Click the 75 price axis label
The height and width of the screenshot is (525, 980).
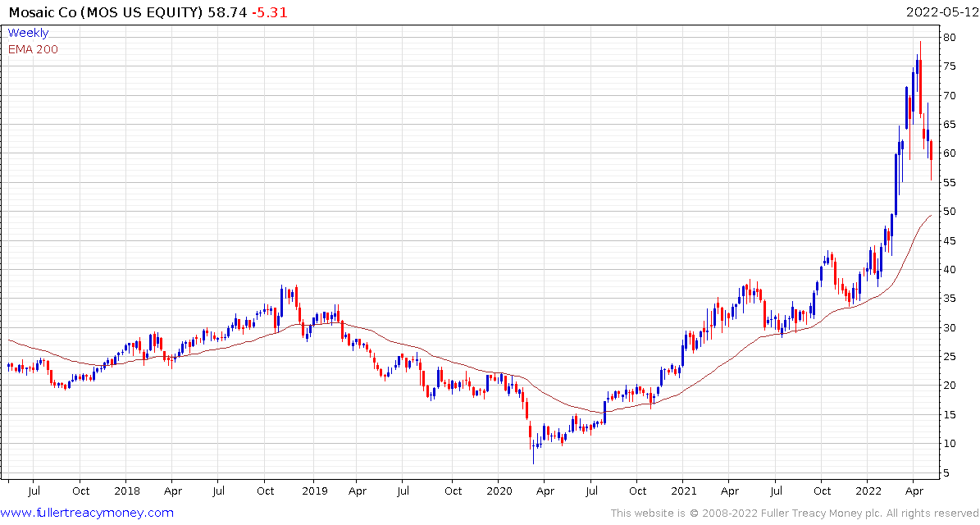tap(950, 66)
